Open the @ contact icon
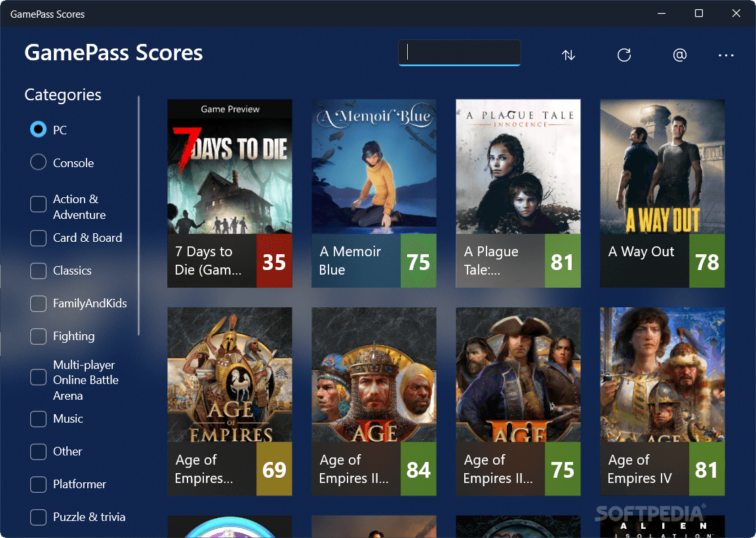This screenshot has width=756, height=538. pos(679,55)
